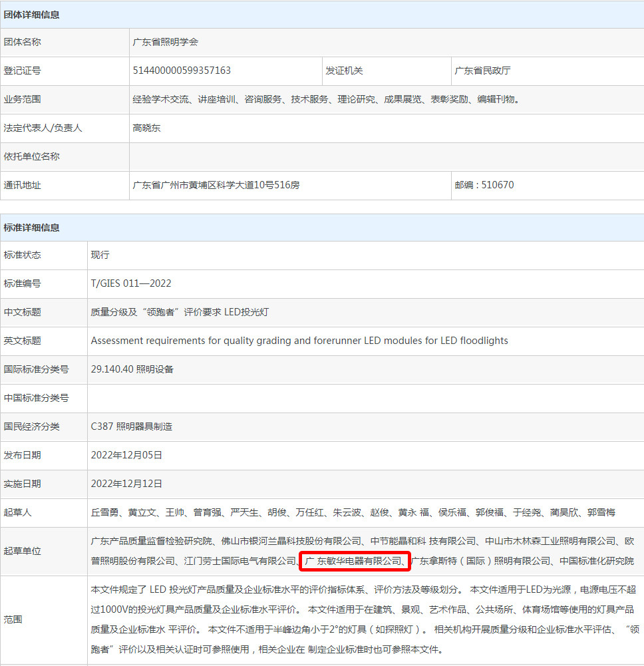Image resolution: width=644 pixels, height=666 pixels.
Task: Click registration number 514400000599357163
Action: [x=182, y=71]
